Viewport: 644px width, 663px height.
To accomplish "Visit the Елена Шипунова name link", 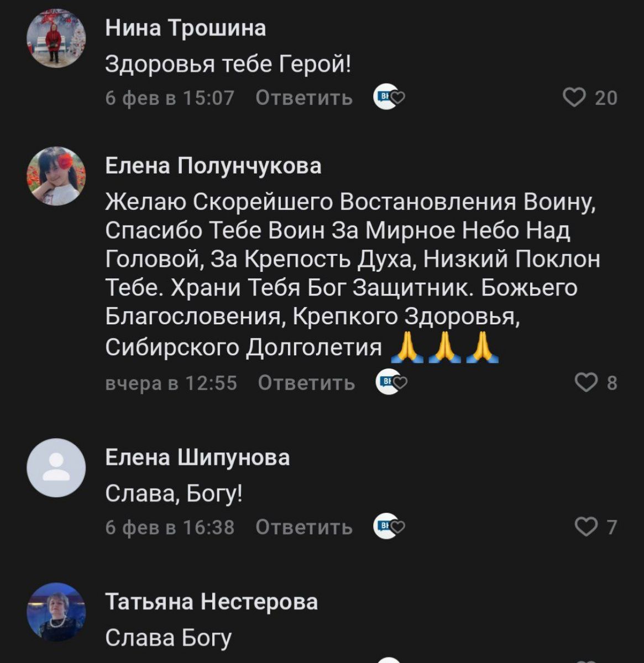I will [x=197, y=457].
